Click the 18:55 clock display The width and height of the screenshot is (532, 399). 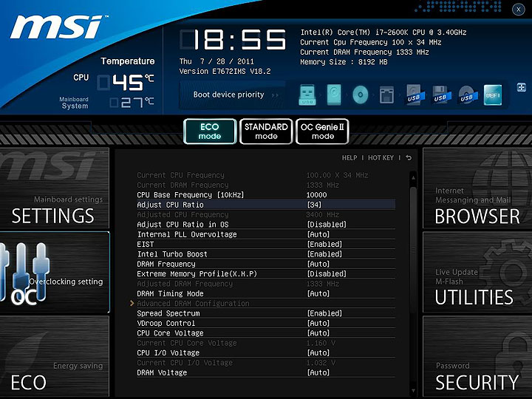[x=233, y=39]
